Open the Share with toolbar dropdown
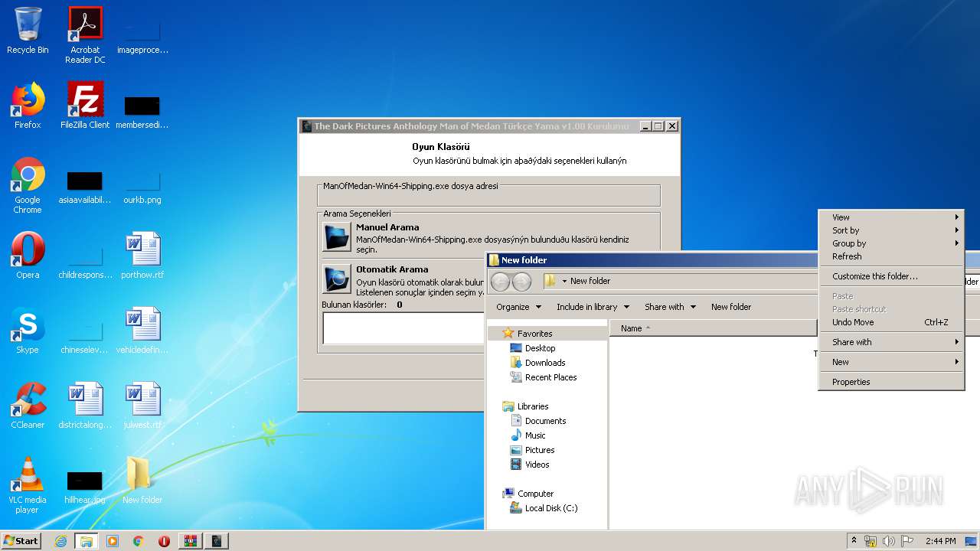 (670, 307)
